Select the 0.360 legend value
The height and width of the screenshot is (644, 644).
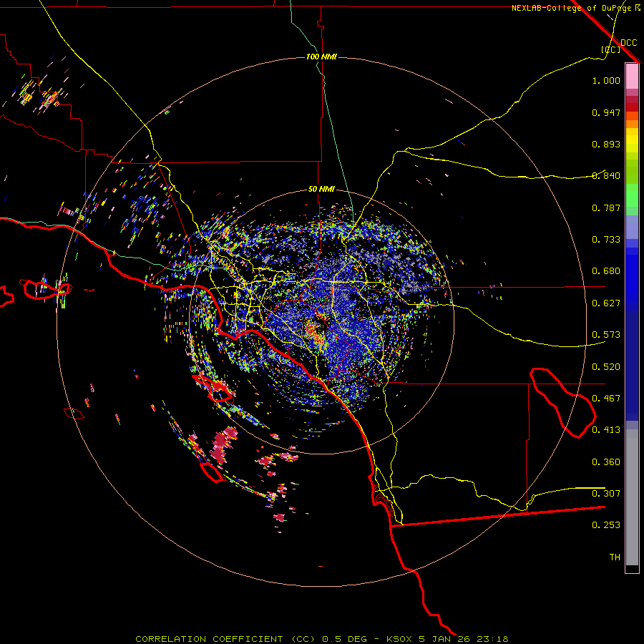[x=606, y=462]
